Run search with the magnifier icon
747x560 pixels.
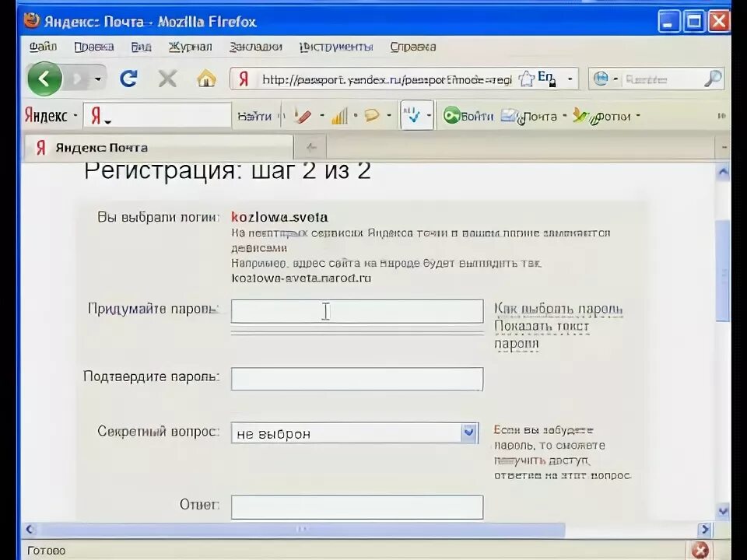pyautogui.click(x=713, y=79)
